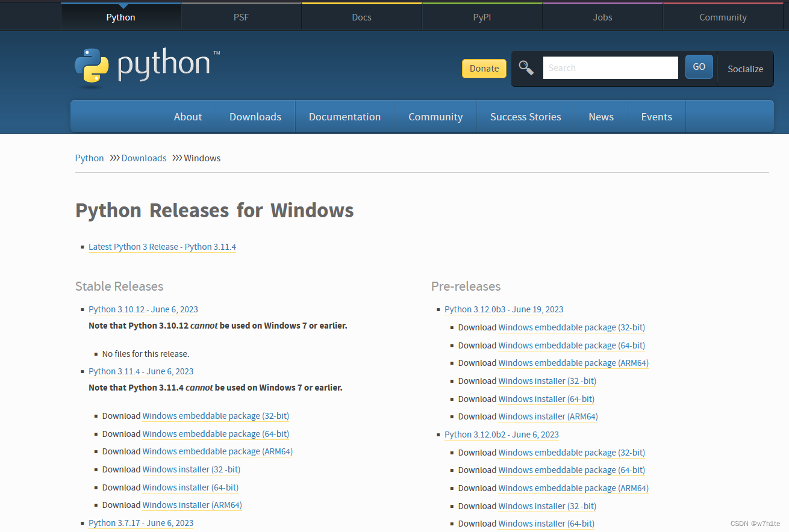Viewport: 789px width, 532px height.
Task: Open Python 3.11.4 - June 6, 2023 release
Action: 141,371
